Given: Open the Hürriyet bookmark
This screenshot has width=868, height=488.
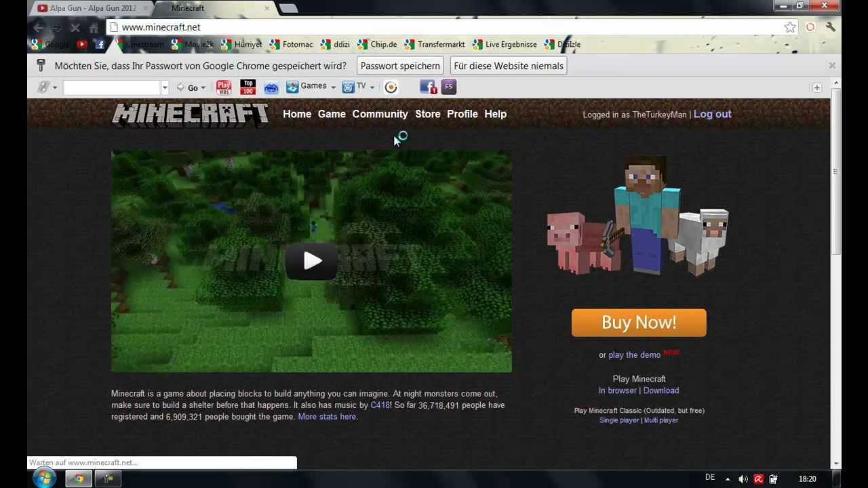Looking at the screenshot, I should [x=242, y=44].
